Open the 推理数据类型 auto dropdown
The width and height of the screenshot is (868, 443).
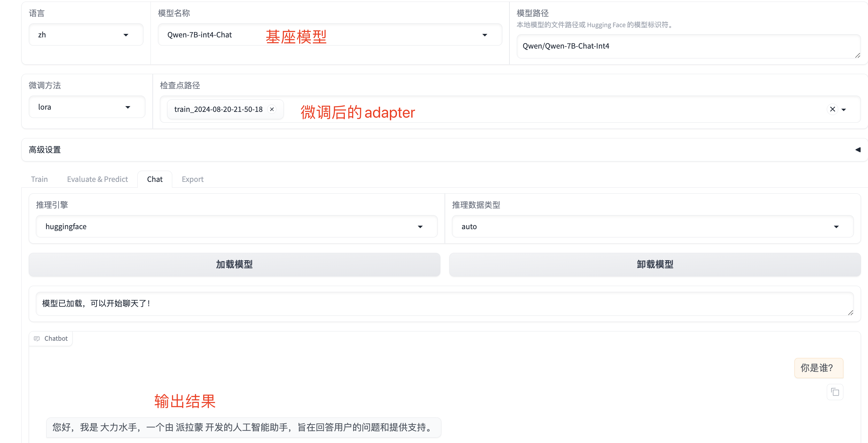click(x=652, y=226)
